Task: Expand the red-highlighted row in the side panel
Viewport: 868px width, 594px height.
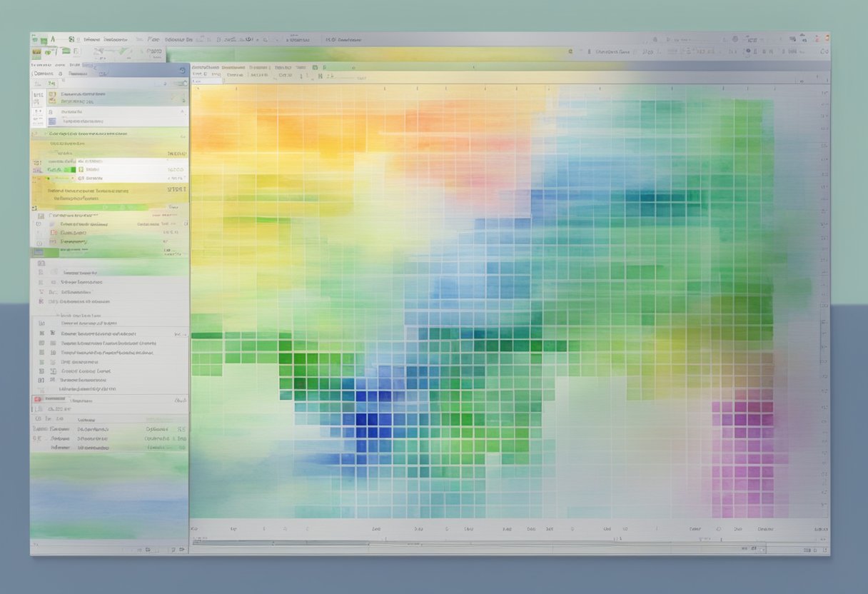Action: point(175,400)
